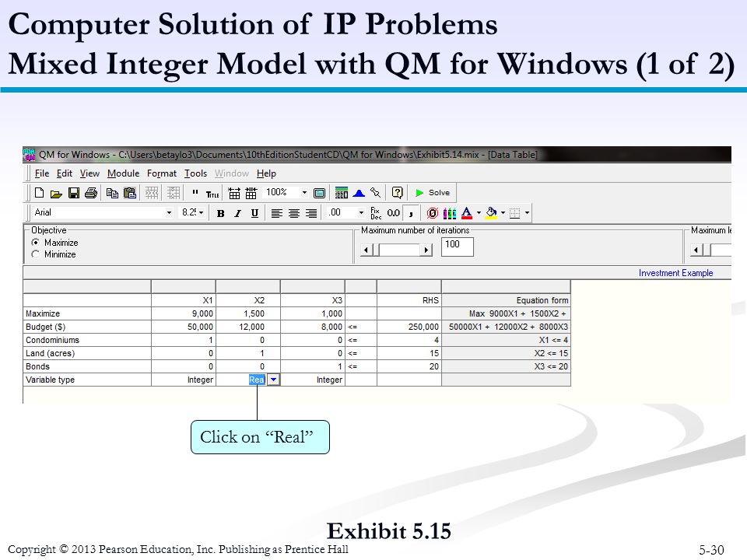The image size is (747, 560).
Task: Decrease maximum iterations with left arrow
Action: (x=366, y=250)
